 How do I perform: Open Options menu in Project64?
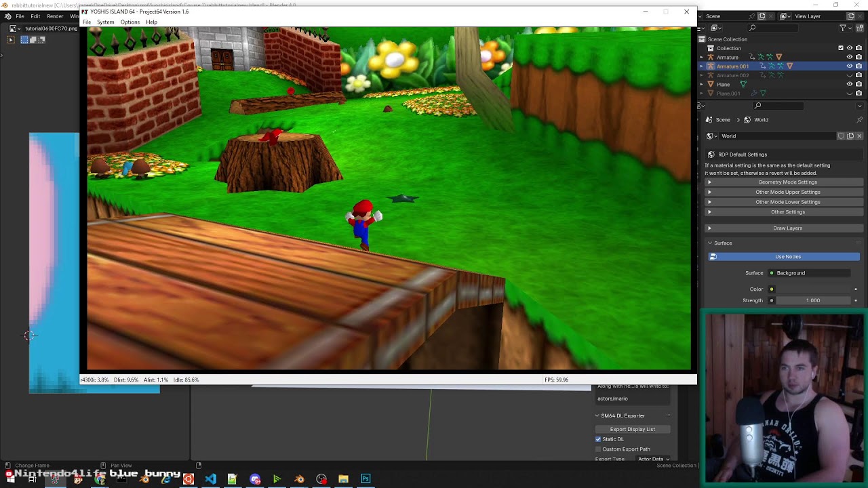pyautogui.click(x=130, y=22)
